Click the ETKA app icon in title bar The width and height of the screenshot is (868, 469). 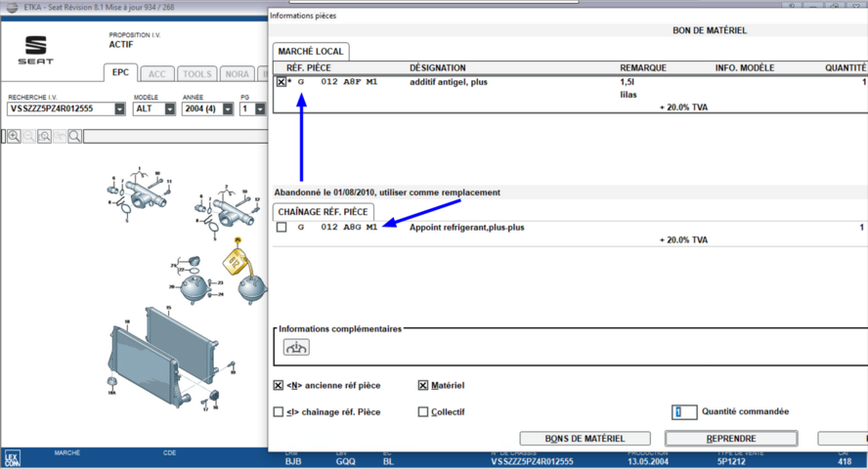pos(12,7)
